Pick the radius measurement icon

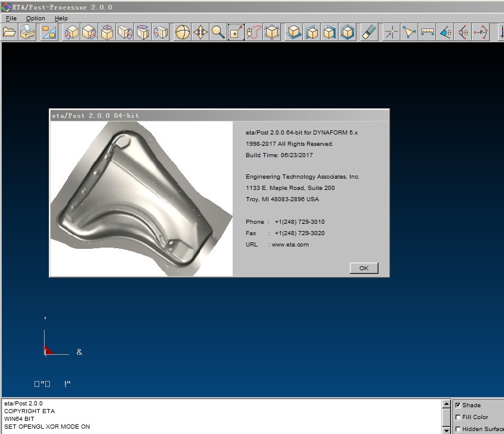(x=481, y=32)
